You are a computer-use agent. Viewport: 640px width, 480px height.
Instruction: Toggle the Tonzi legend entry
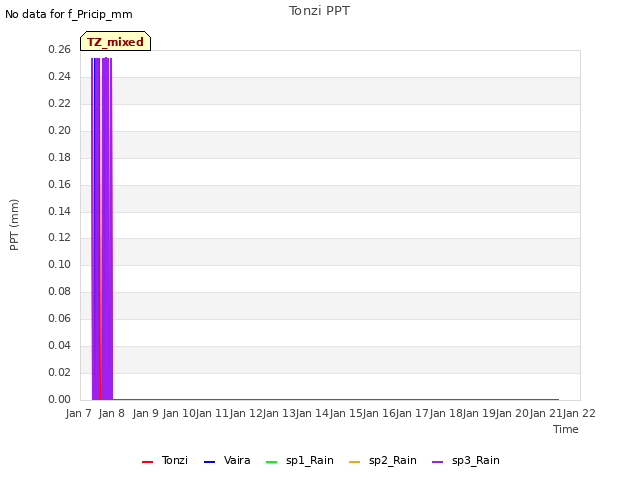[165, 460]
